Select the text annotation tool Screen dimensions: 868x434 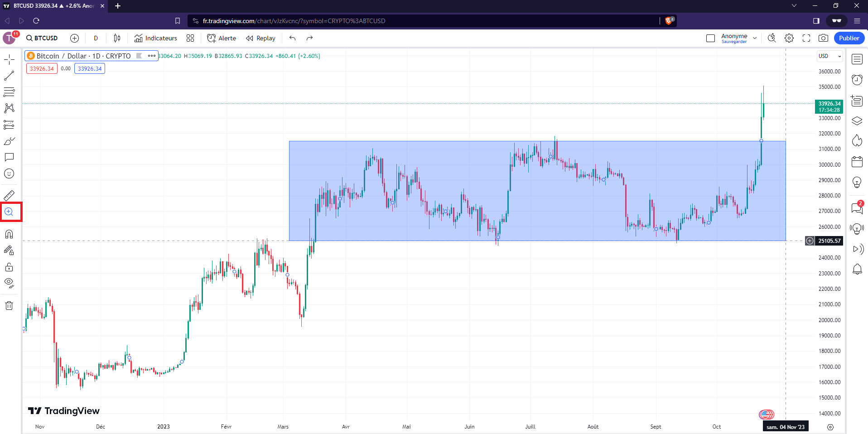tap(9, 157)
